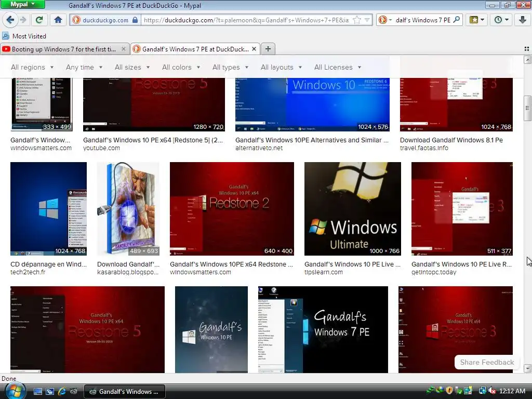Viewport: 532px width, 399px height.
Task: Click the scrollbar up arrow
Action: click(527, 60)
